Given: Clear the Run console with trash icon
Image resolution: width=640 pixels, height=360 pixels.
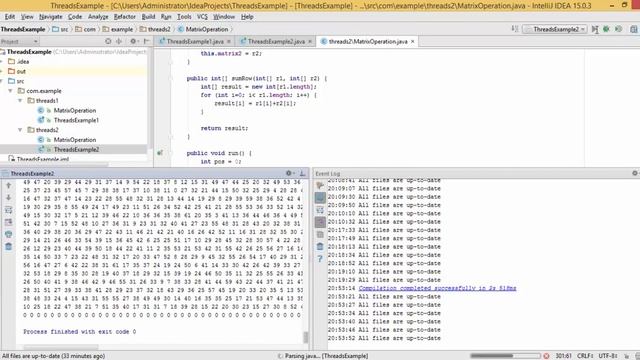Looking at the screenshot, I should pos(9,247).
